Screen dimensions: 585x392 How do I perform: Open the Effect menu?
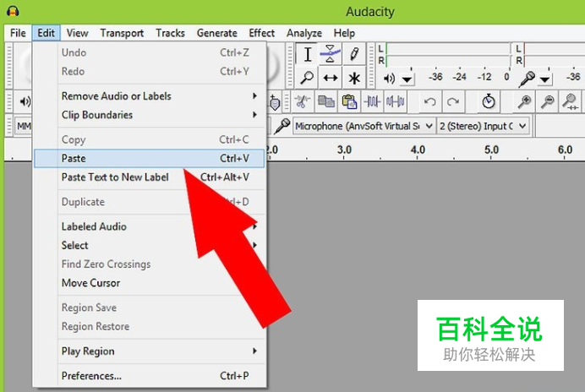[261, 33]
